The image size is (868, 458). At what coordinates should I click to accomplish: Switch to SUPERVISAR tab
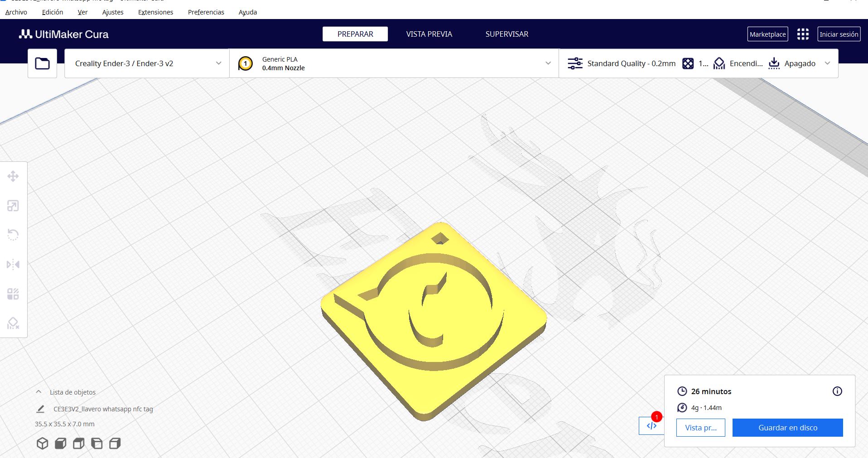(x=507, y=34)
